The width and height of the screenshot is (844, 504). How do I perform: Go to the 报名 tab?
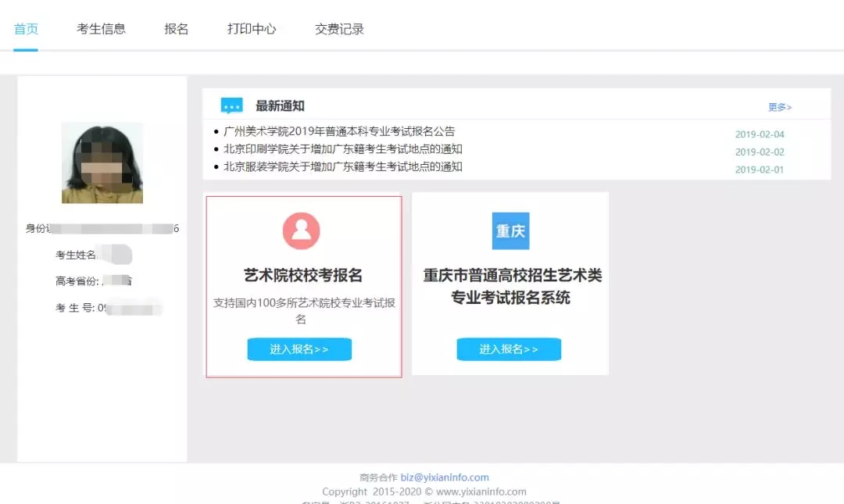pos(177,29)
